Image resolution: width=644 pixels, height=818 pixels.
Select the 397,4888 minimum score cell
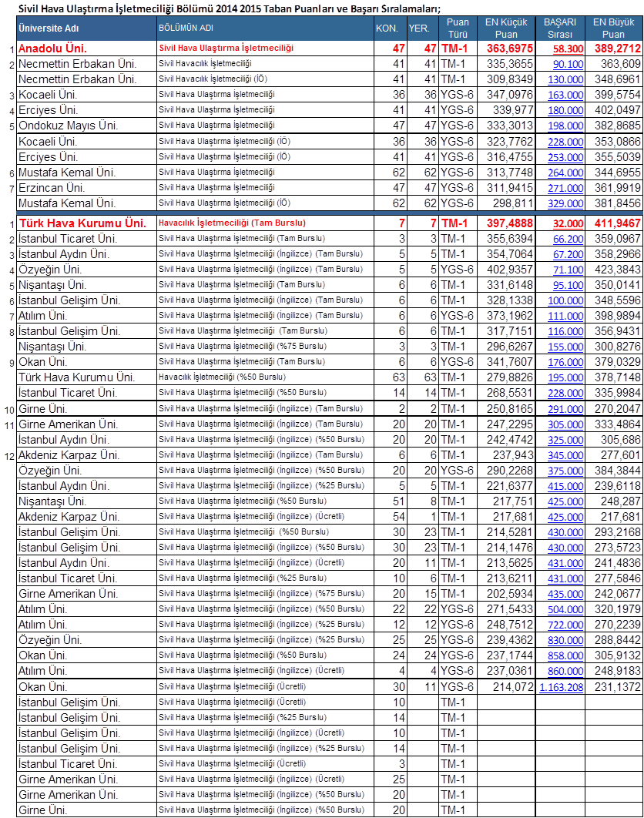tap(506, 223)
